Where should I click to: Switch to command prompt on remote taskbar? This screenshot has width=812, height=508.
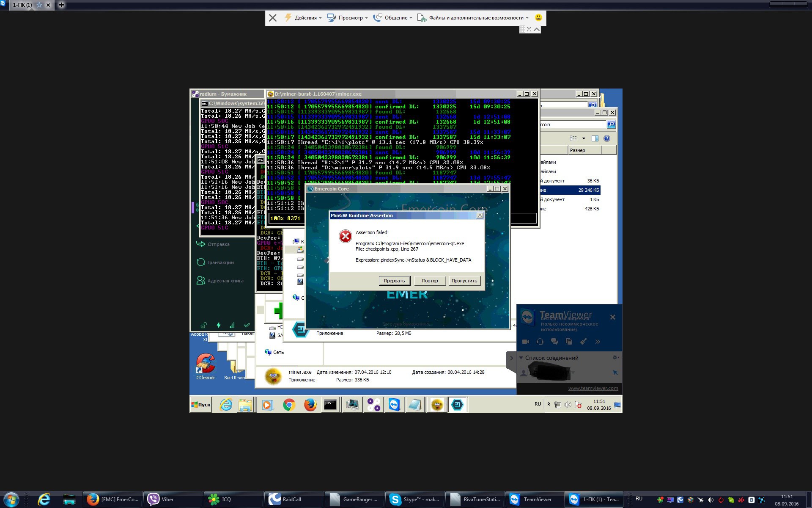330,405
